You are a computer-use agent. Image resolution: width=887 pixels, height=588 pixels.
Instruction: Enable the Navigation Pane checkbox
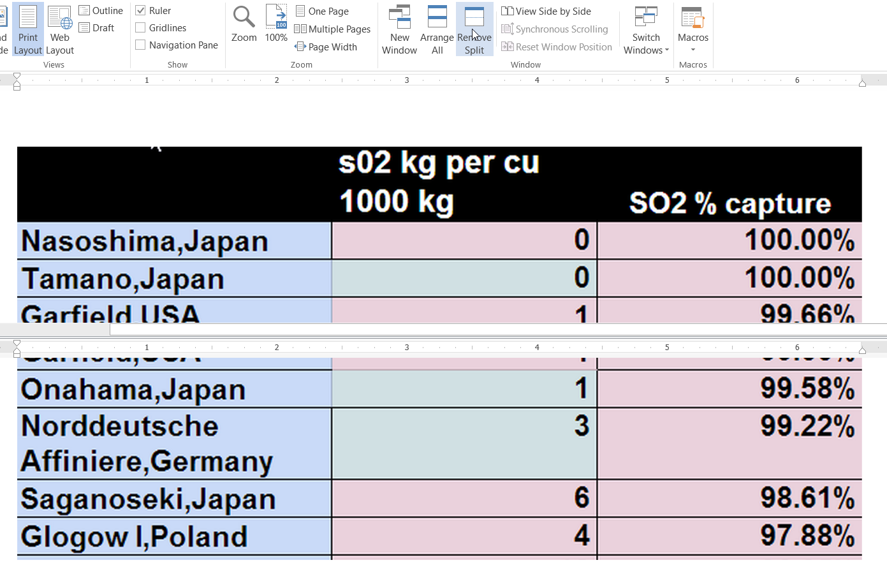(141, 45)
